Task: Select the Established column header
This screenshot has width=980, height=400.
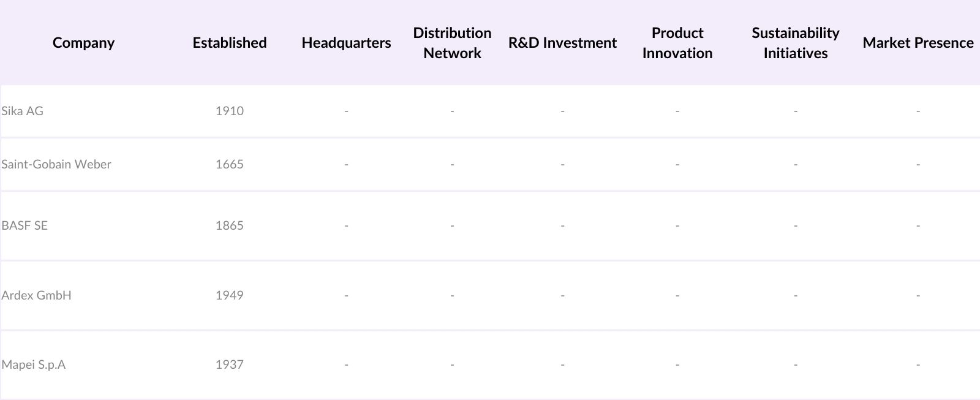Action: [230, 43]
